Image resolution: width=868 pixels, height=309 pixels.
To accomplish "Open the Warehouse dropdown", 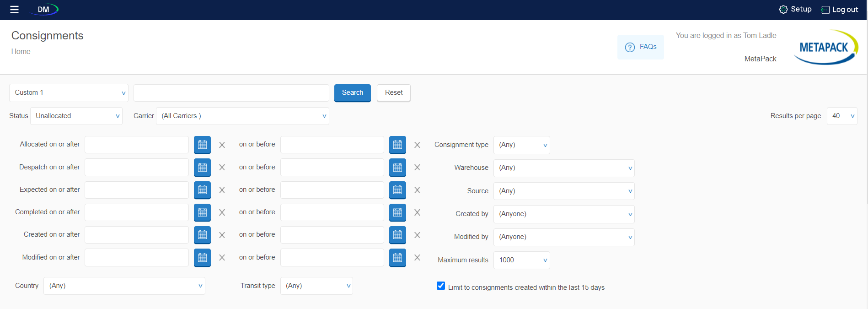I will click(563, 168).
